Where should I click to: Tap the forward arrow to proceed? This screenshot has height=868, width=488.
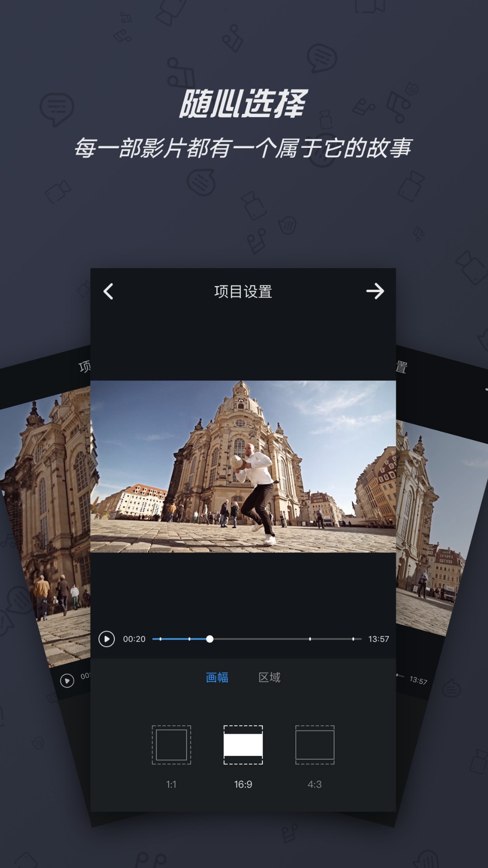tap(375, 291)
